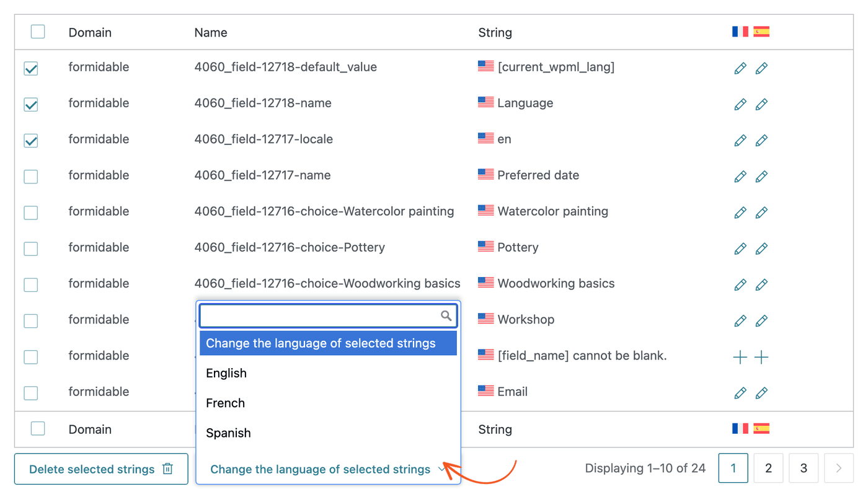Go to page 2 of the strings
The image size is (868, 489).
tap(768, 469)
